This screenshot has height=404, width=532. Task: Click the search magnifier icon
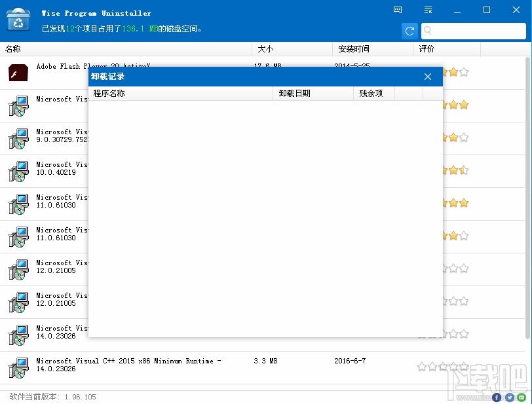427,31
